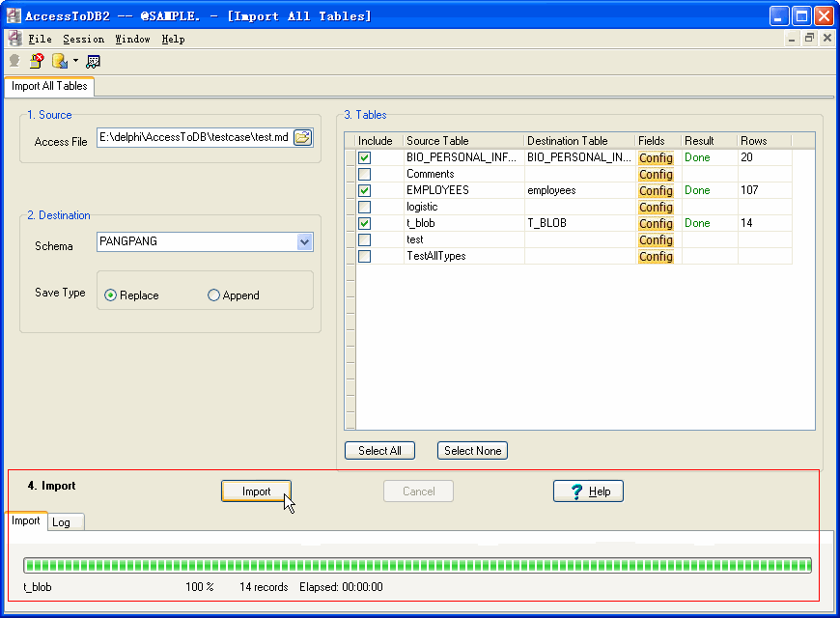This screenshot has width=840, height=618.
Task: Click the Destination Table column header
Action: pyautogui.click(x=579, y=141)
